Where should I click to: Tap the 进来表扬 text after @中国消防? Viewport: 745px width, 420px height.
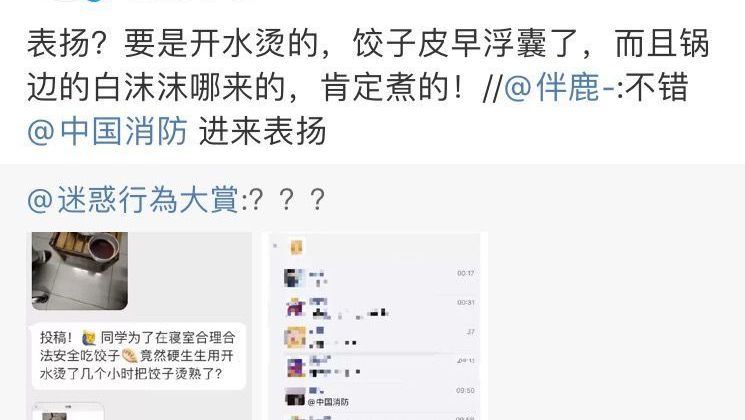tap(263, 131)
